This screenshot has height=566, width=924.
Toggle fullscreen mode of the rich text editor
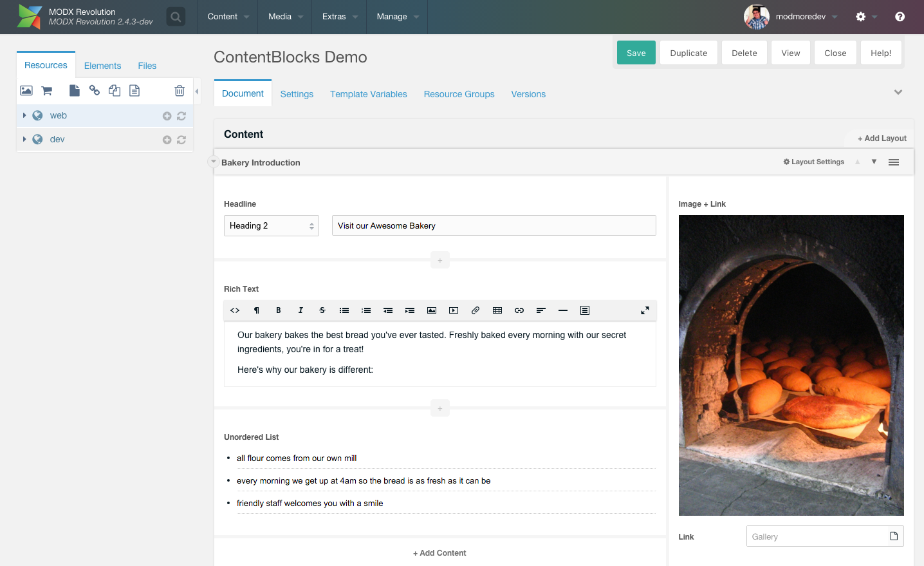point(645,310)
